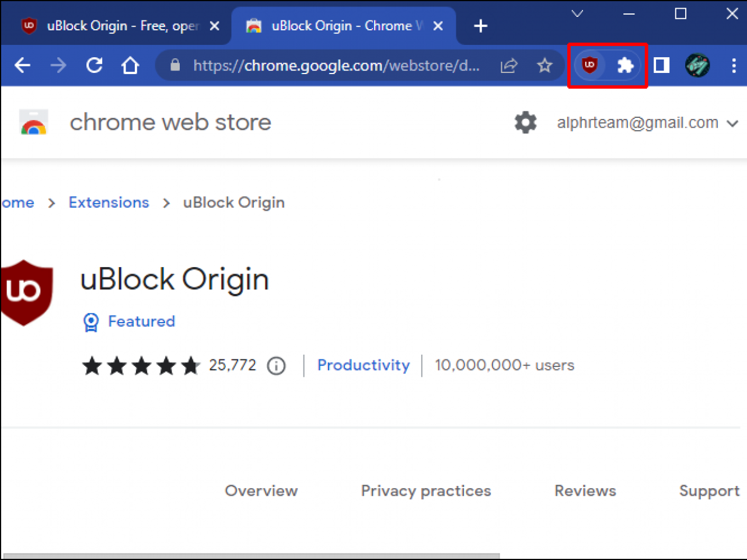The width and height of the screenshot is (747, 560).
Task: Open the share icon in the address bar
Action: pos(508,65)
